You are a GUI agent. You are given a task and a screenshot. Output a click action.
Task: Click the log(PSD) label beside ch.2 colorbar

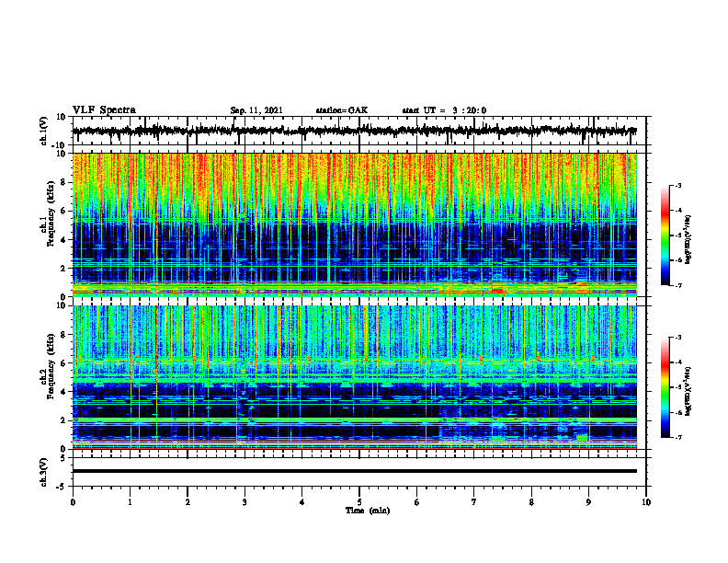pyautogui.click(x=688, y=391)
